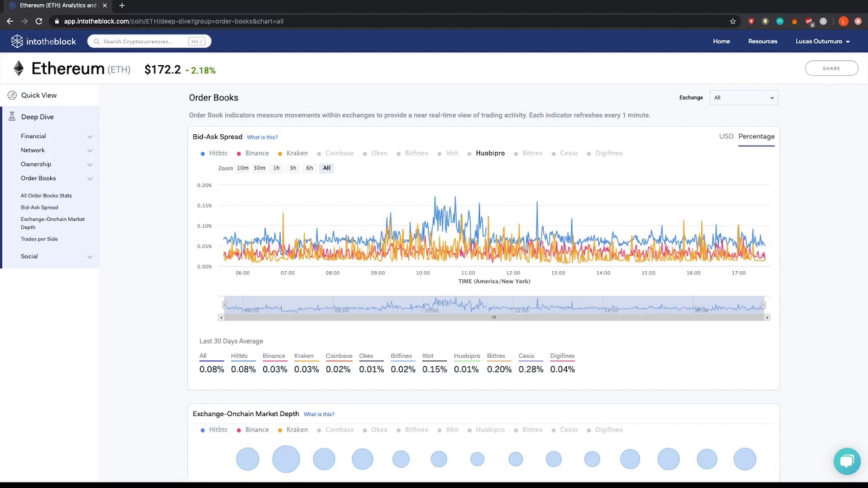
Task: Click Deep Dive flask icon
Action: pyautogui.click(x=12, y=117)
